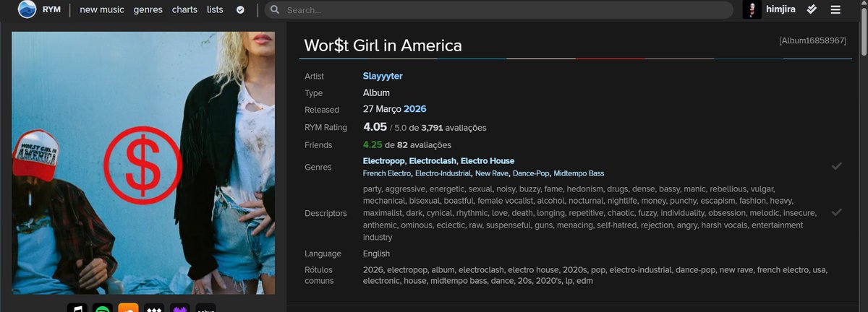Click the checkmark vote icon in Descriptors row
The image size is (868, 312).
(x=837, y=212)
